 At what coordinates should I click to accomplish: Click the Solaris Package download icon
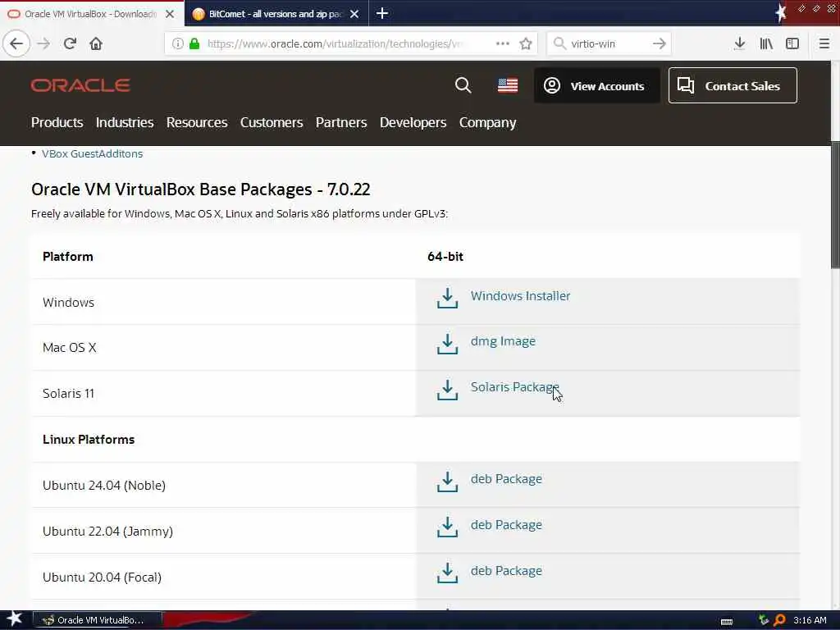[447, 390]
